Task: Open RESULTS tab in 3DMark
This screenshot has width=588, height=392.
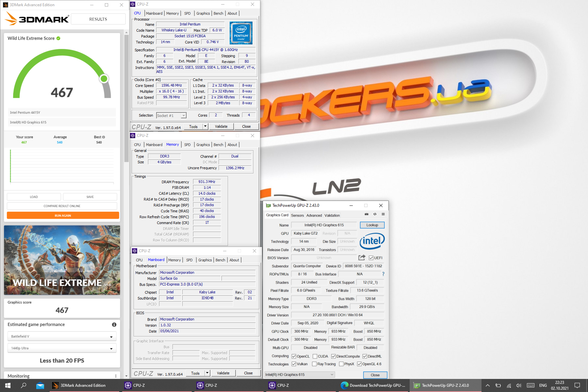Action: coord(98,19)
